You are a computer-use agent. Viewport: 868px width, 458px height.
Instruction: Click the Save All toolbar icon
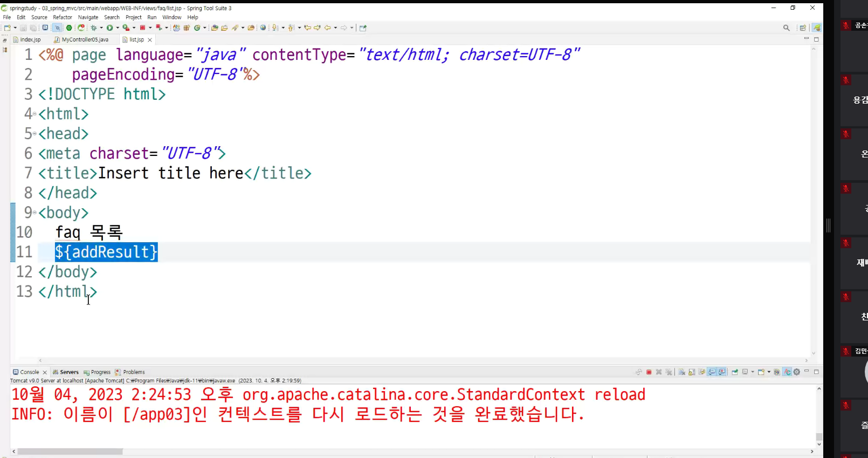click(x=33, y=28)
